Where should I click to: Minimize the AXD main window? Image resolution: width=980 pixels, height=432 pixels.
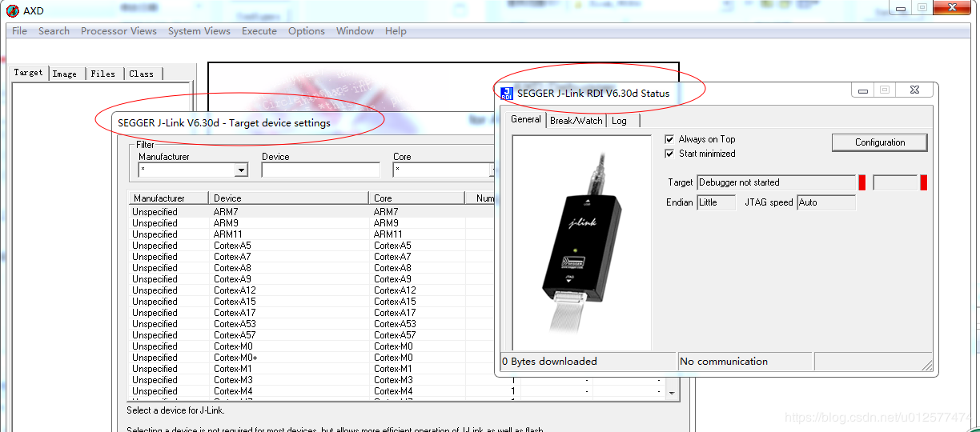pos(899,7)
